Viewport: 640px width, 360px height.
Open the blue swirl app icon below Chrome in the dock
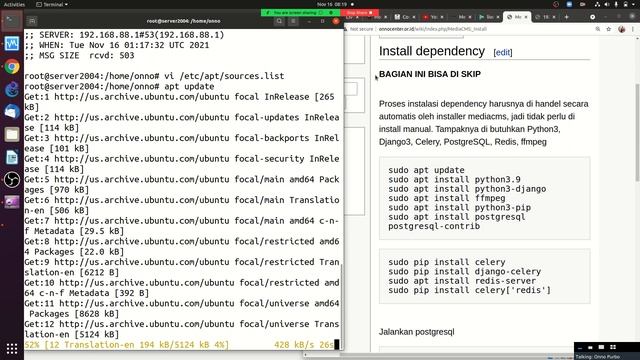click(12, 89)
